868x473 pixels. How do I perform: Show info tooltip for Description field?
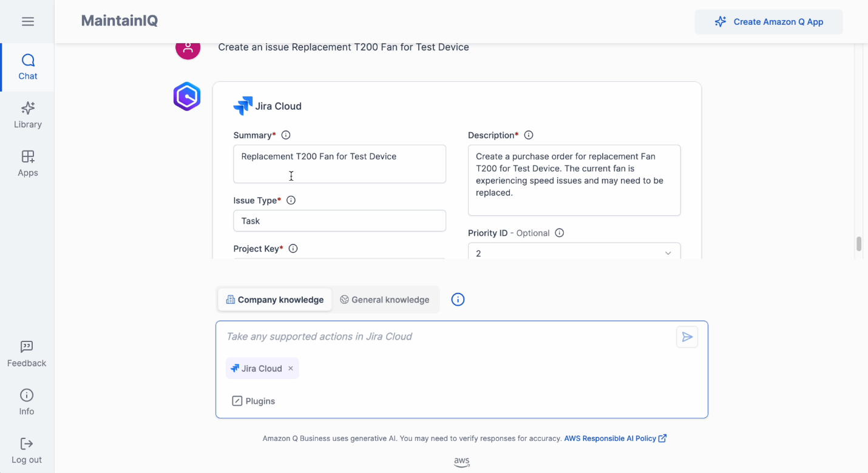529,135
